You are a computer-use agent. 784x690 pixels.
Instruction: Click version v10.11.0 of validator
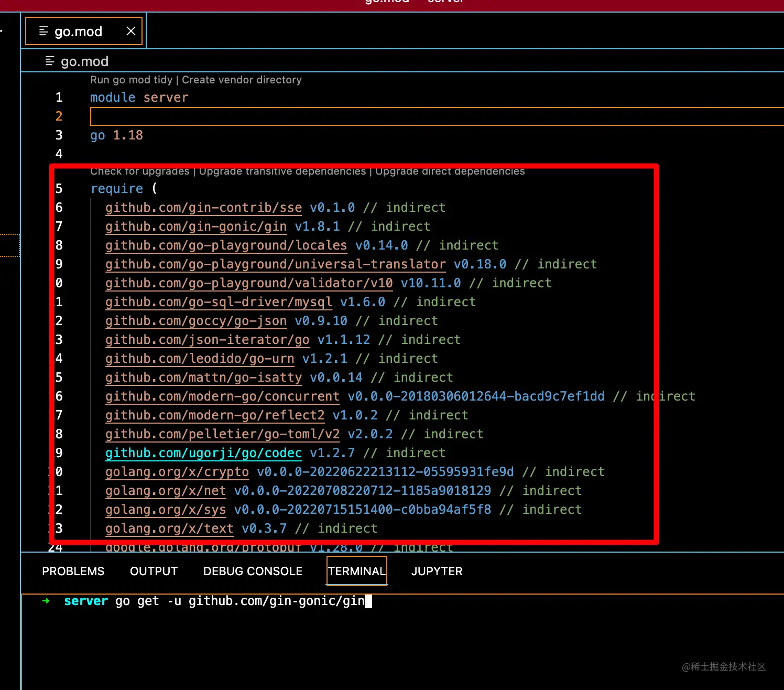[x=431, y=283]
